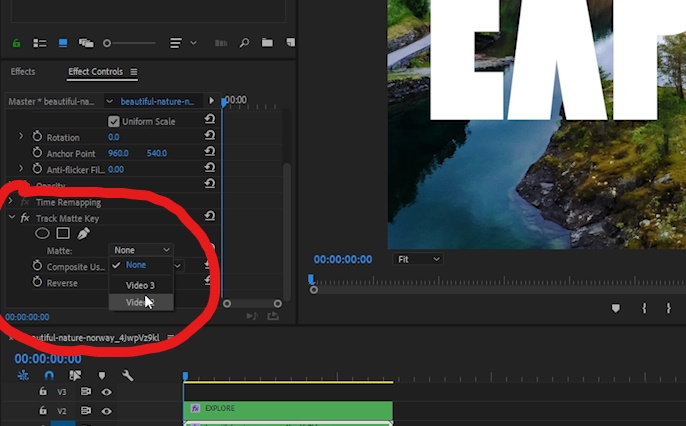
Task: Click the Effect Controls export icon
Action: 273,316
